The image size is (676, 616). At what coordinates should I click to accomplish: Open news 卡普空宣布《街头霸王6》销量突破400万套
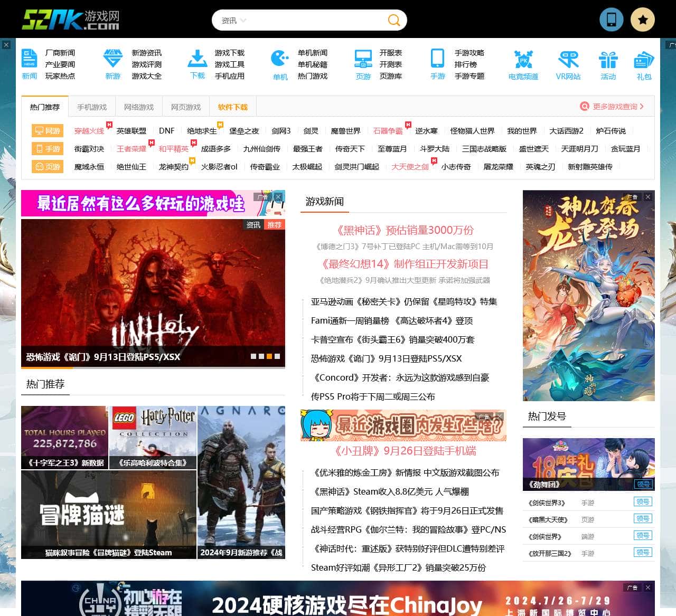click(392, 339)
